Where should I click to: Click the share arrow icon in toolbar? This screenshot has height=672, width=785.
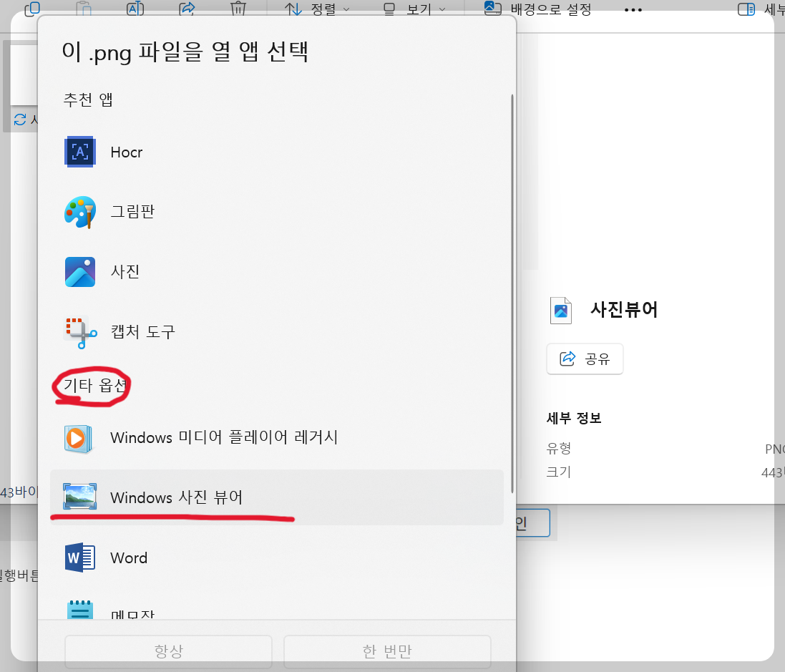187,9
